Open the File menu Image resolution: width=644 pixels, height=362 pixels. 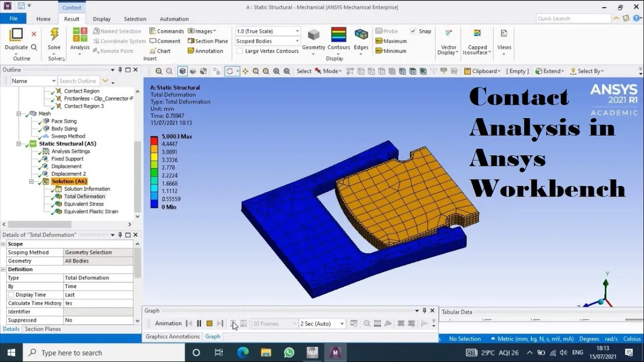tap(14, 19)
